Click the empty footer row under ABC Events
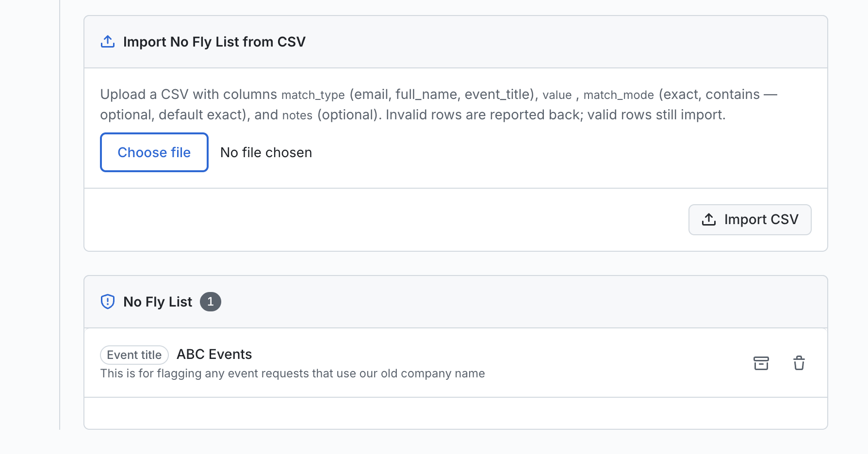Viewport: 868px width, 454px height. tap(456, 413)
